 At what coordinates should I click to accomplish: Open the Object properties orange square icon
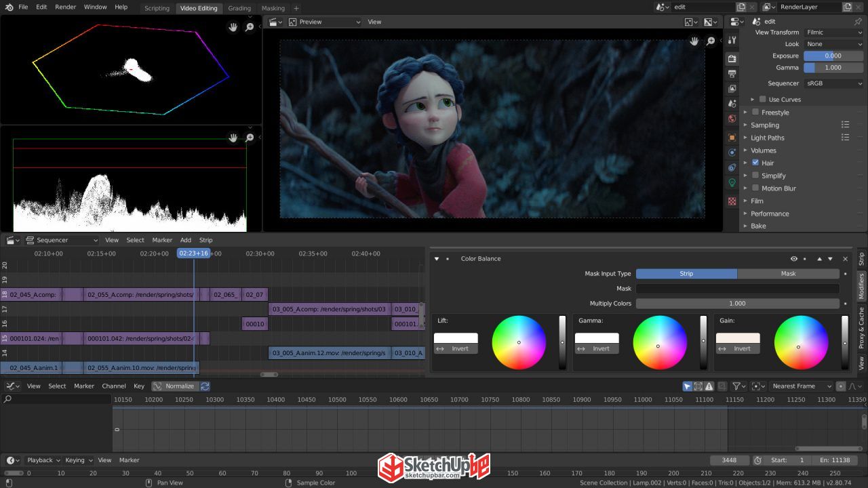pyautogui.click(x=732, y=138)
